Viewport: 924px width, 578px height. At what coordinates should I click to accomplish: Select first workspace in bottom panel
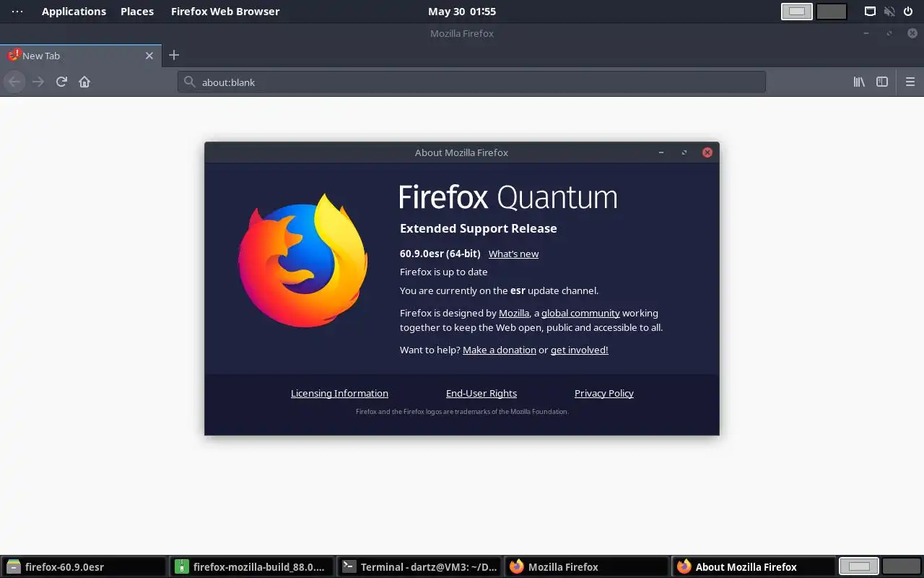859,566
